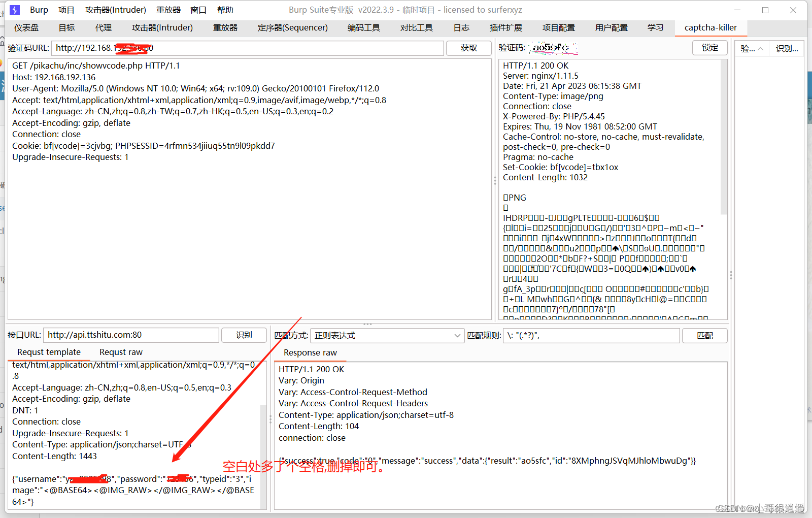This screenshot has width=812, height=518.
Task: Open the Burp menu
Action: 39,10
